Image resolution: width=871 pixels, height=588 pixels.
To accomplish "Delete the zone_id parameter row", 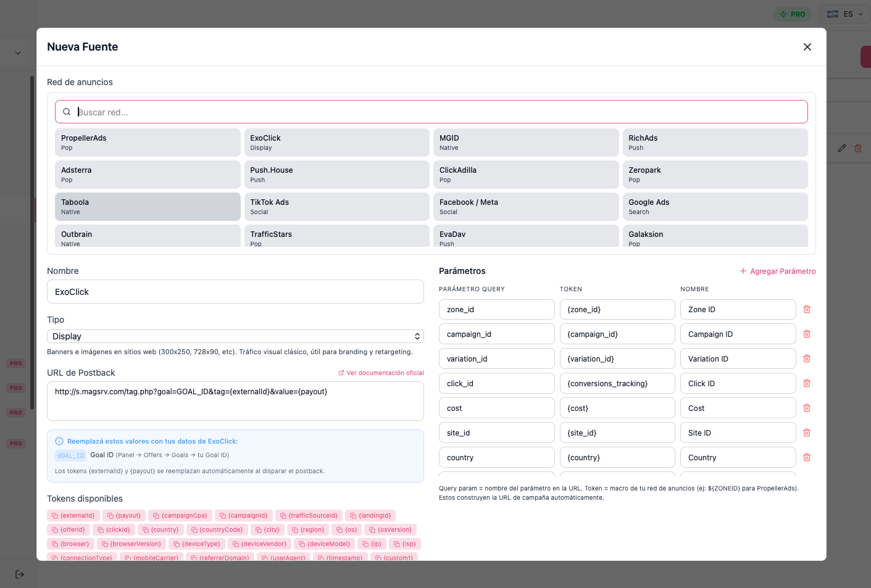I will [x=807, y=309].
